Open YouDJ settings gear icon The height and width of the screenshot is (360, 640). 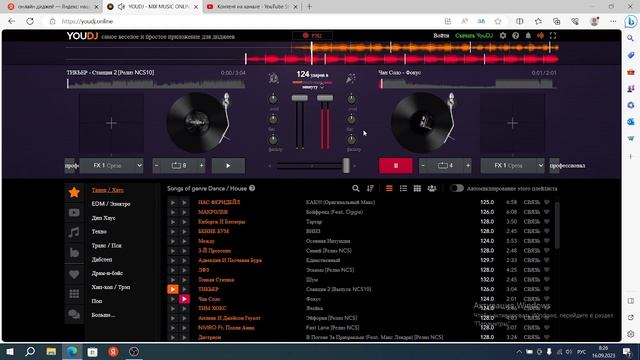point(503,36)
